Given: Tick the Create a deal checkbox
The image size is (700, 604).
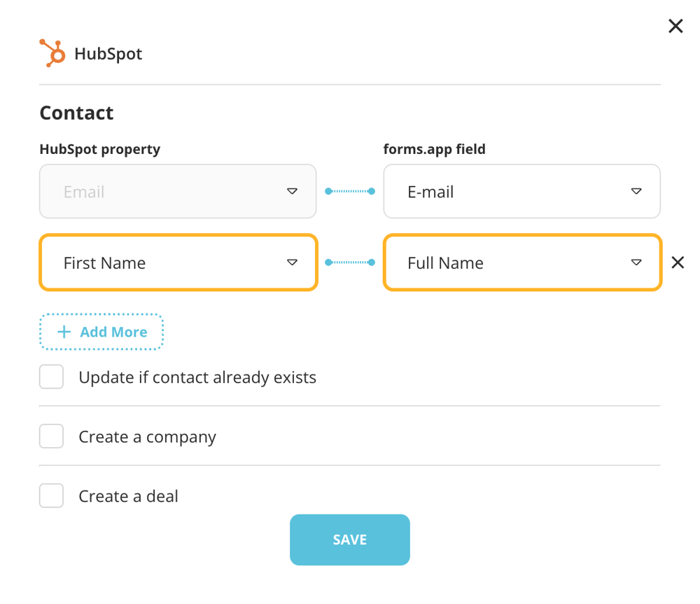Looking at the screenshot, I should click(x=52, y=496).
